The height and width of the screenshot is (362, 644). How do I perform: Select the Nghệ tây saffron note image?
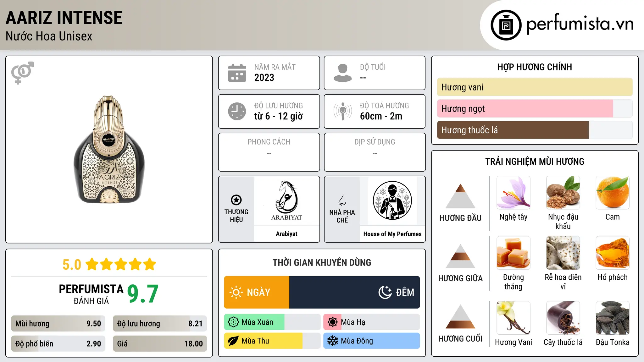(x=514, y=193)
